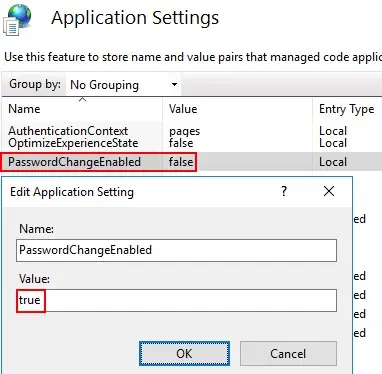
Task: Click Local entry type of PasswordChangeEnabled
Action: [333, 162]
